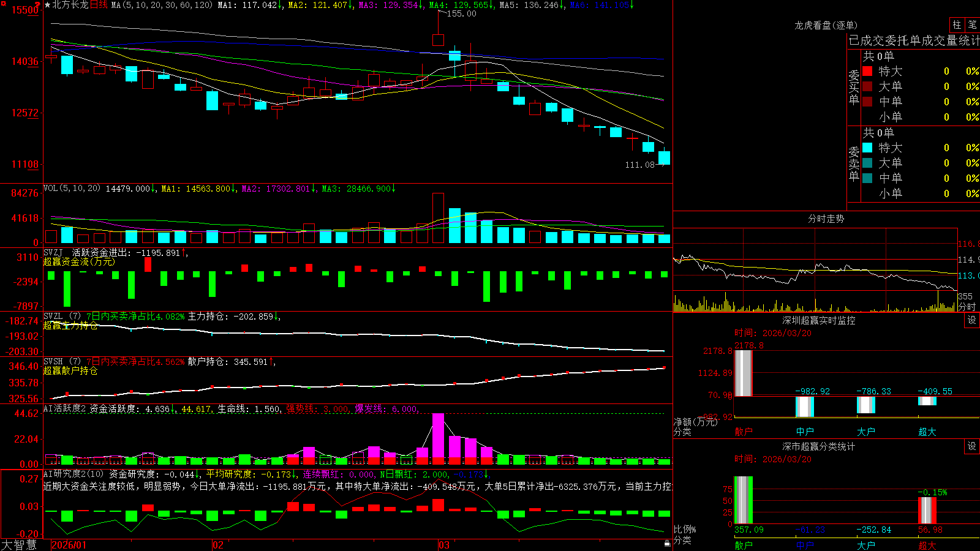Click the tall red volume bar in VOL panel
Image resolution: width=980 pixels, height=551 pixels.
click(438, 218)
